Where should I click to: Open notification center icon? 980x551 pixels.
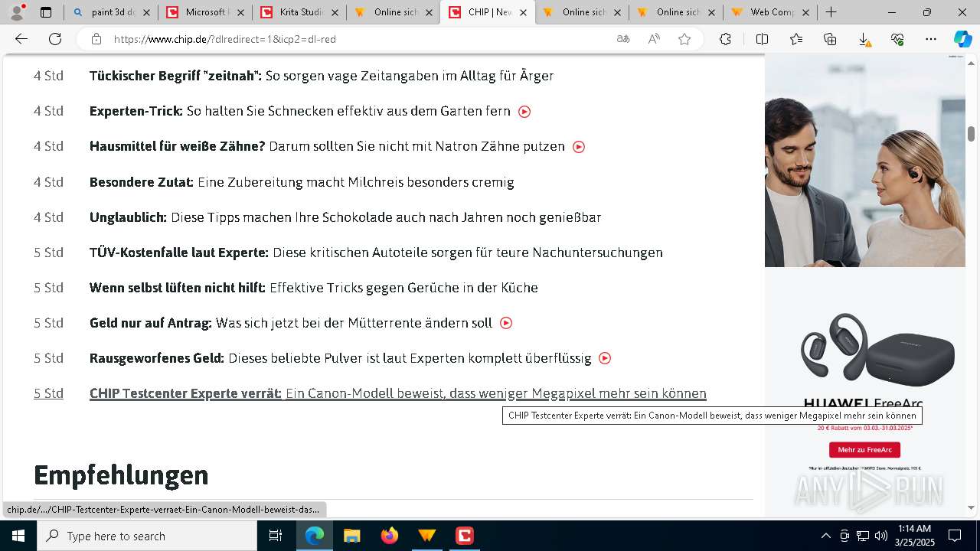click(955, 536)
